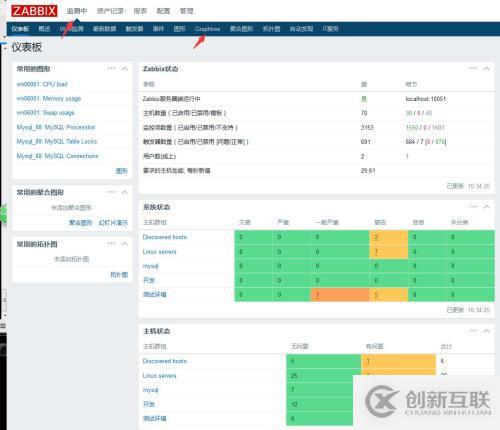500x430 pixels.
Task: Switch to the 仪表板 submenu tab
Action: click(x=20, y=29)
